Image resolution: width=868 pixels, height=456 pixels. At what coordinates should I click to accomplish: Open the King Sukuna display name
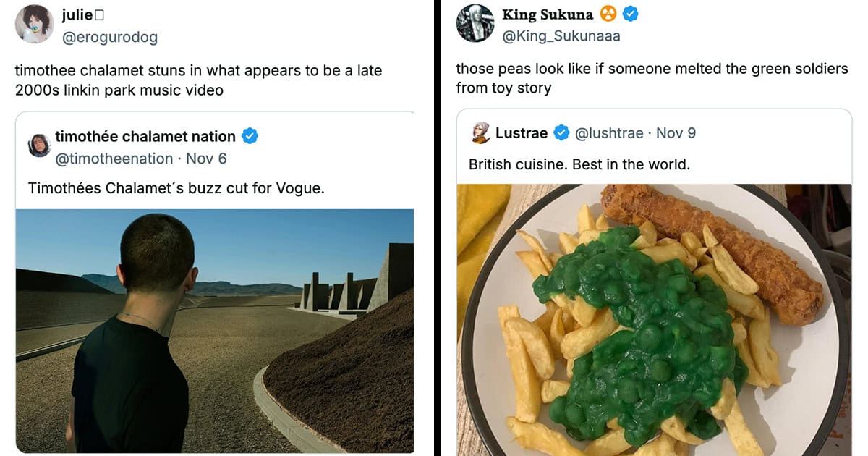coord(548,14)
